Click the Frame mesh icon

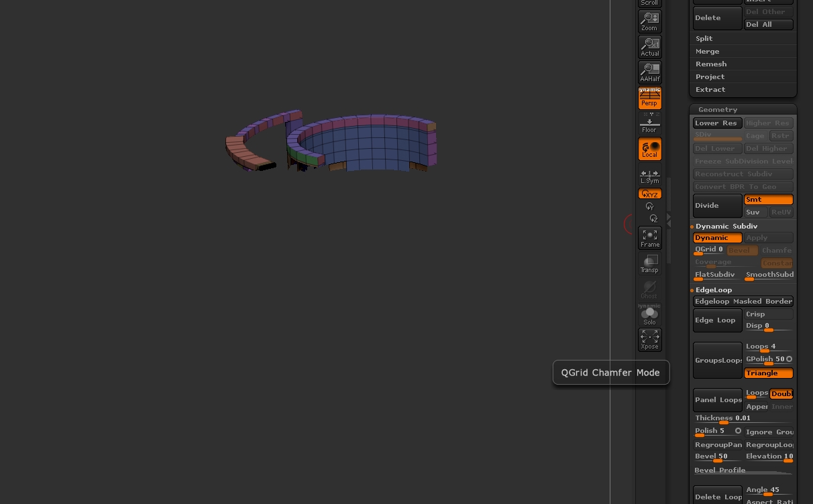coord(649,238)
